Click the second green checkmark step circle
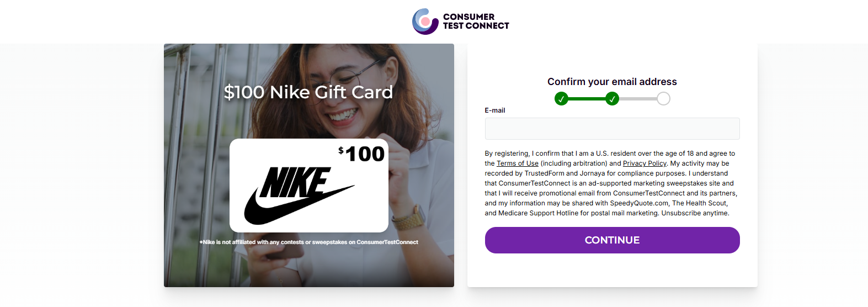This screenshot has height=307, width=868. click(x=612, y=99)
